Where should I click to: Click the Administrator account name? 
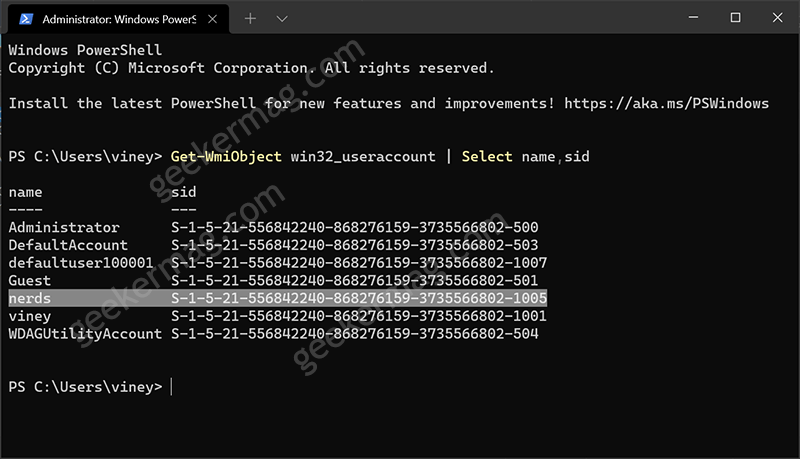click(64, 227)
